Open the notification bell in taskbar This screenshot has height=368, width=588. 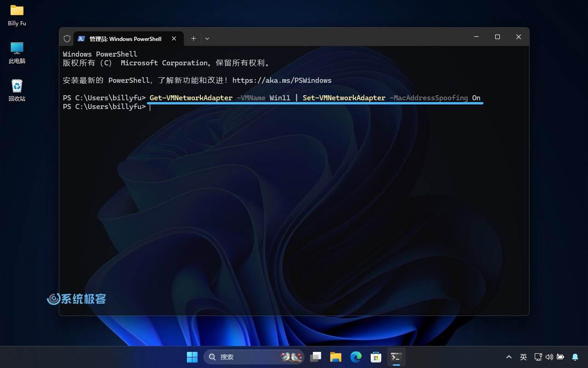pyautogui.click(x=575, y=357)
